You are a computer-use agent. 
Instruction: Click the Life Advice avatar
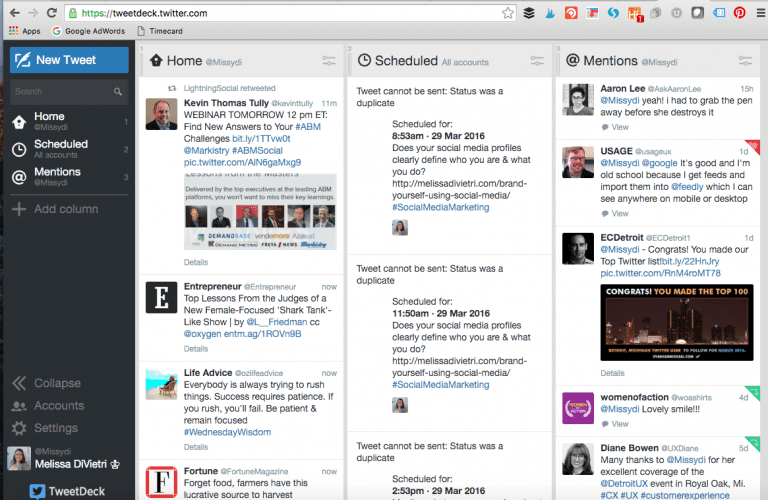point(161,384)
